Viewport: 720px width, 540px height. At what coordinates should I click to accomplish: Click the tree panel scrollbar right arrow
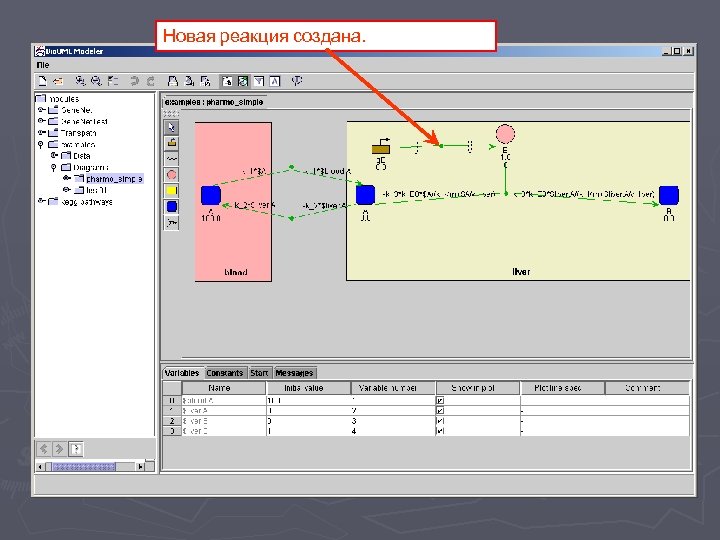[x=140, y=467]
